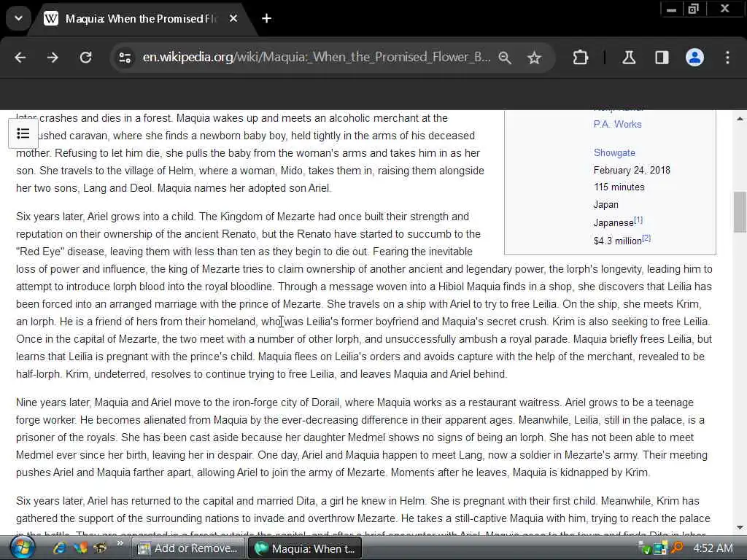The image size is (747, 560).
Task: Open the Extensions puzzle icon
Action: coord(580,58)
